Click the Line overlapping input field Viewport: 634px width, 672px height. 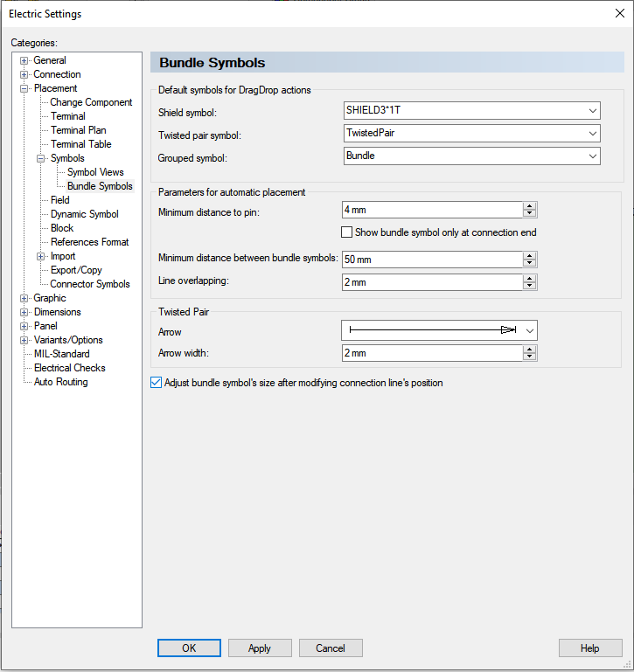(432, 282)
